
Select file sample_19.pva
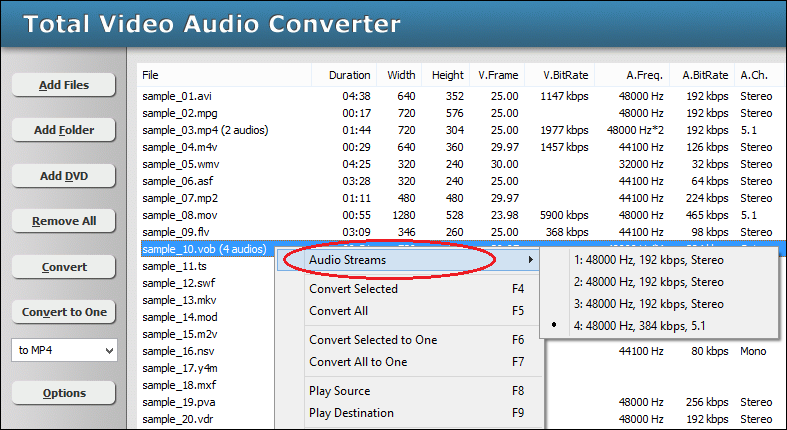[x=179, y=402]
